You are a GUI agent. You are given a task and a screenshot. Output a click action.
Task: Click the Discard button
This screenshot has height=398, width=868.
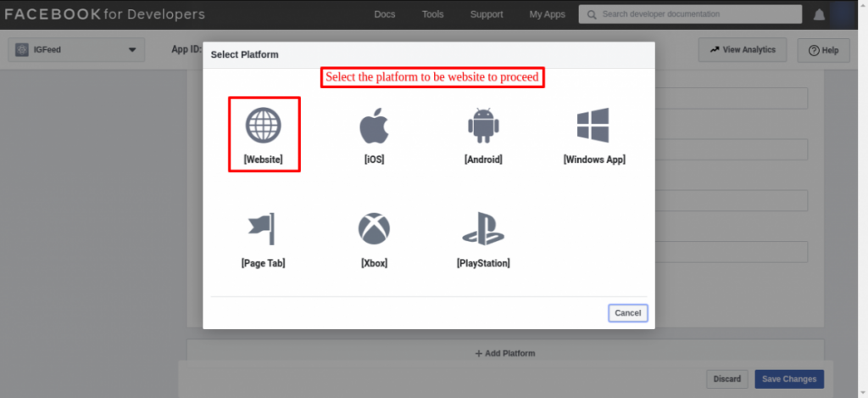tap(726, 379)
